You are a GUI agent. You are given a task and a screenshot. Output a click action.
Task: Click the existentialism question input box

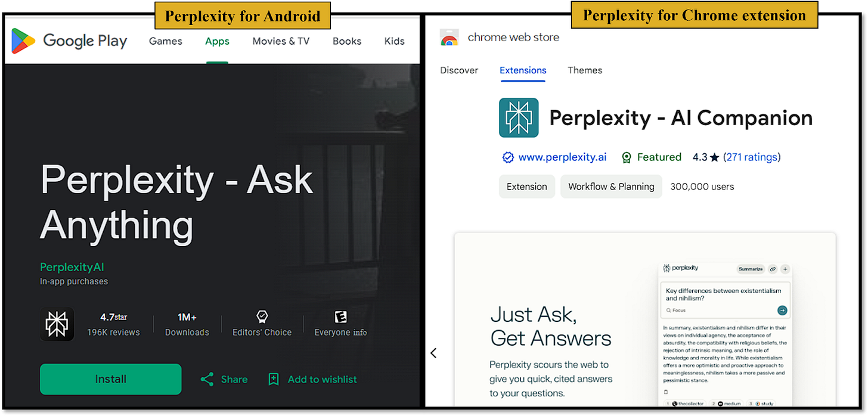pyautogui.click(x=725, y=300)
